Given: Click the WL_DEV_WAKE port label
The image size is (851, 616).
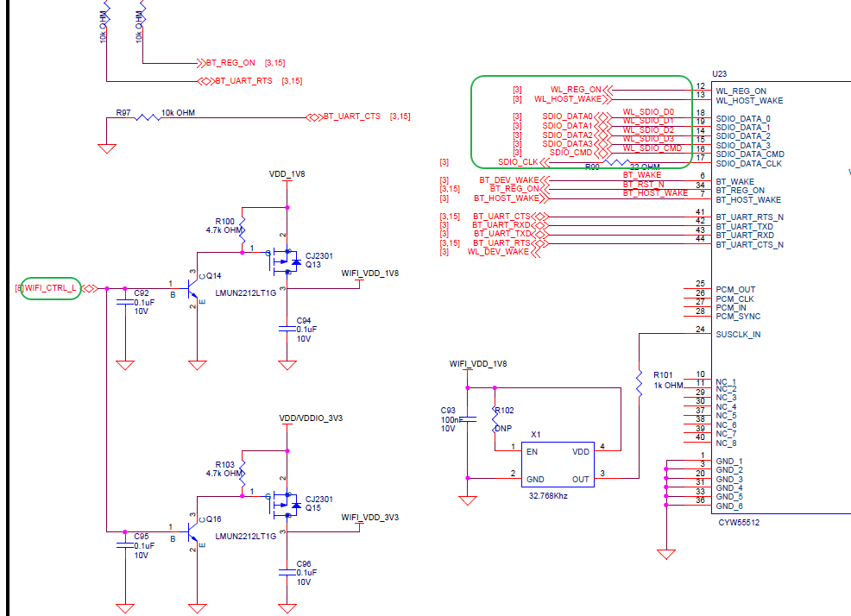Looking at the screenshot, I should click(x=498, y=252).
